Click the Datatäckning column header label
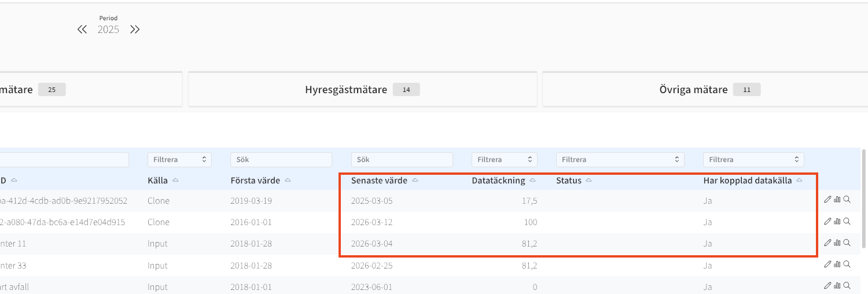Image resolution: width=868 pixels, height=294 pixels. pos(498,181)
